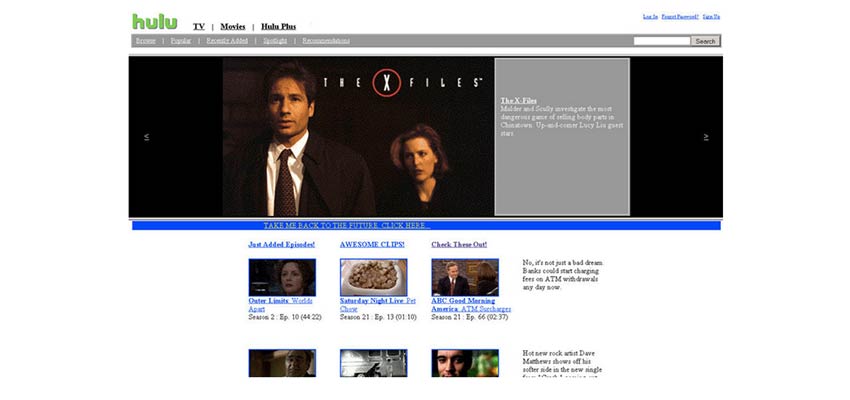Select Recommendations in the nav bar
The width and height of the screenshot is (850, 400).
click(326, 41)
